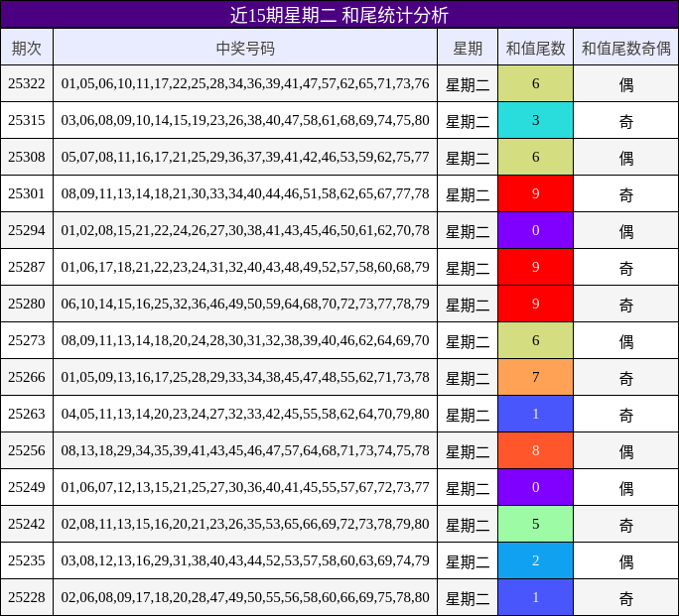Select winning numbers for issue 25273

245,340
